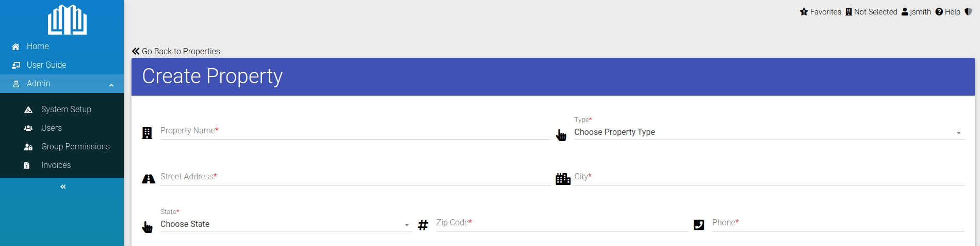The image size is (980, 246).
Task: Click the road icon beside Street Address
Action: click(149, 179)
